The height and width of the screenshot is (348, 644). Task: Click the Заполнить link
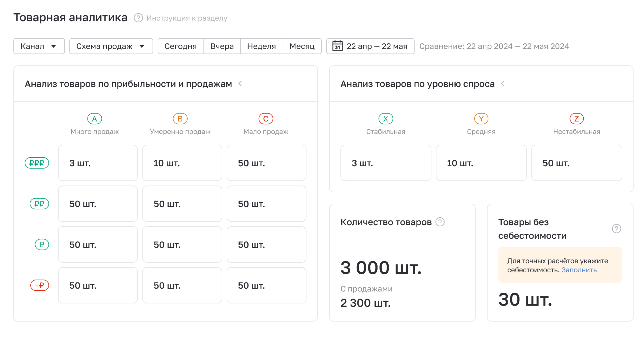579,270
